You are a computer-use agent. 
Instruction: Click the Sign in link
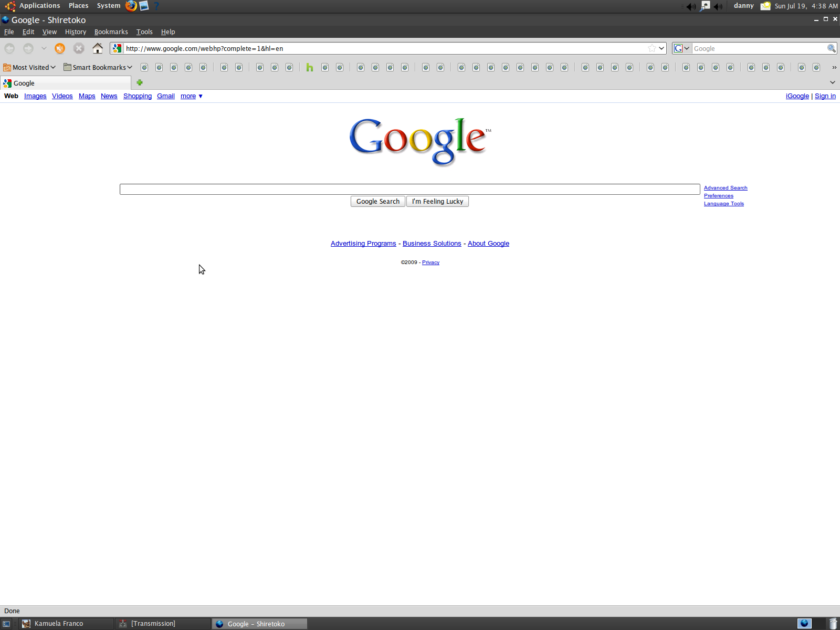point(825,96)
